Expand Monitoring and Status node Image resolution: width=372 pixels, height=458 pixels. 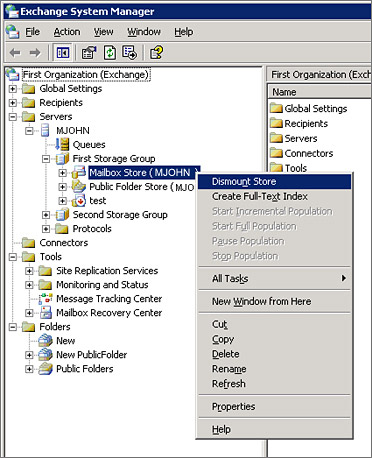pyautogui.click(x=29, y=285)
